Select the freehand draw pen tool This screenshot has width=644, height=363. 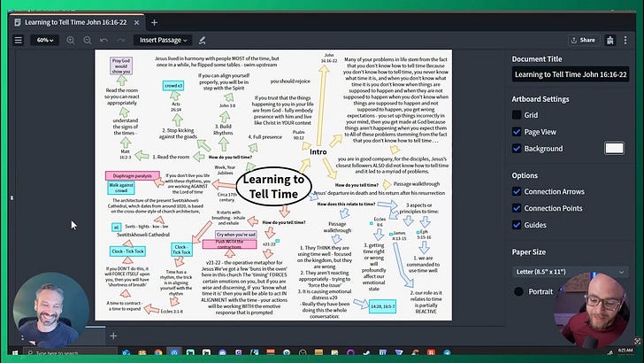202,41
